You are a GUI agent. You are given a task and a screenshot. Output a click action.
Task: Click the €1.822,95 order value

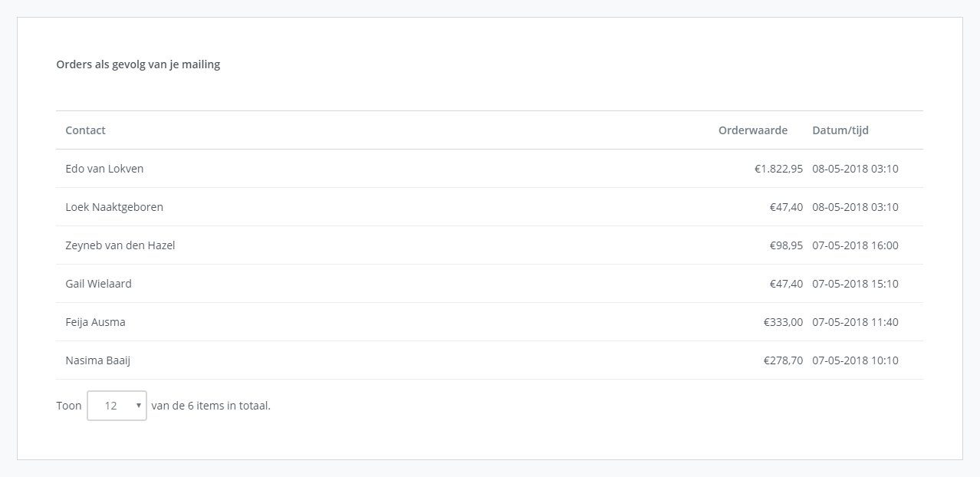777,169
